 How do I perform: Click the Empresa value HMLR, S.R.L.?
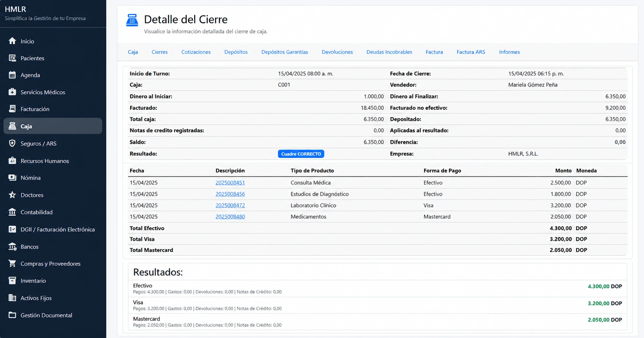pyautogui.click(x=523, y=154)
